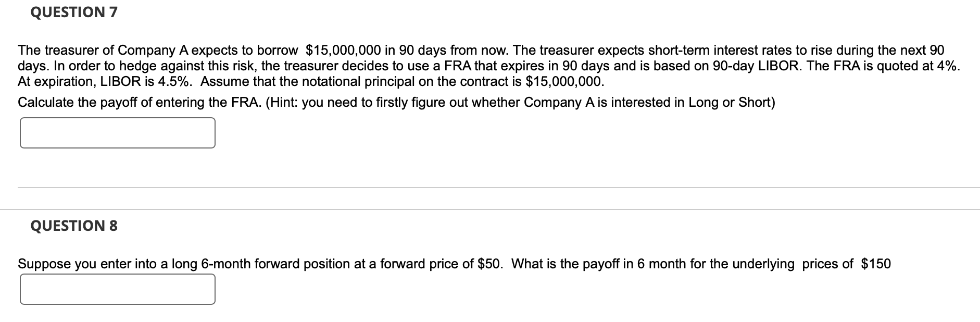Screen dimensions: 980x322
Task: Click inside the empty Question 7 answer area
Action: point(117,132)
